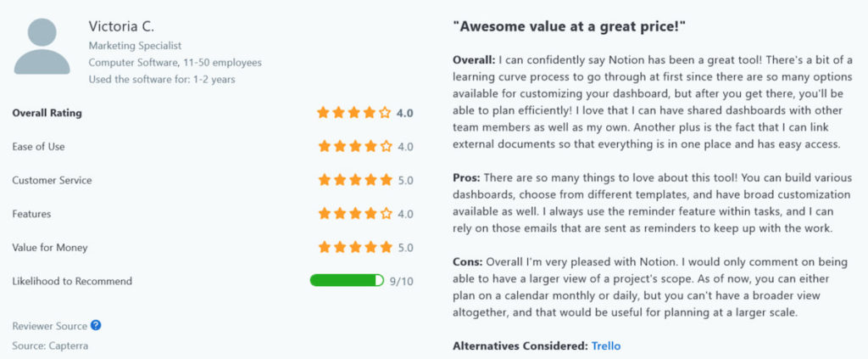This screenshot has height=359, width=868.
Task: Click the Reviewer Source label
Action: [49, 326]
